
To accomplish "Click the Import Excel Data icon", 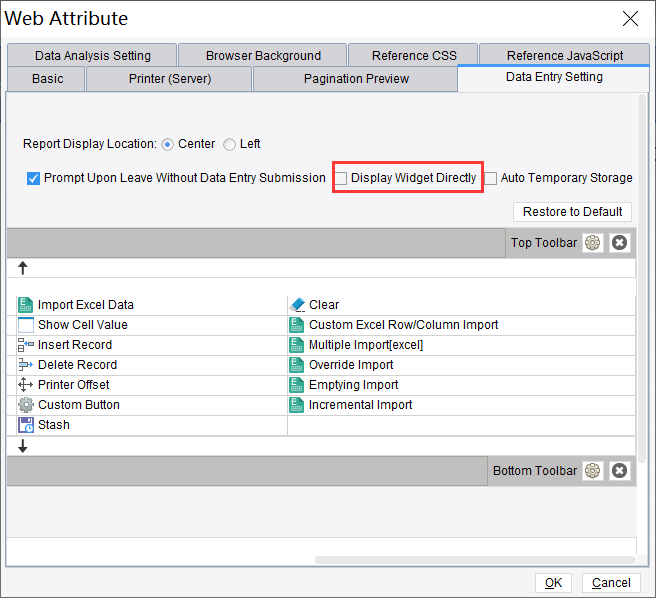I will coord(26,305).
